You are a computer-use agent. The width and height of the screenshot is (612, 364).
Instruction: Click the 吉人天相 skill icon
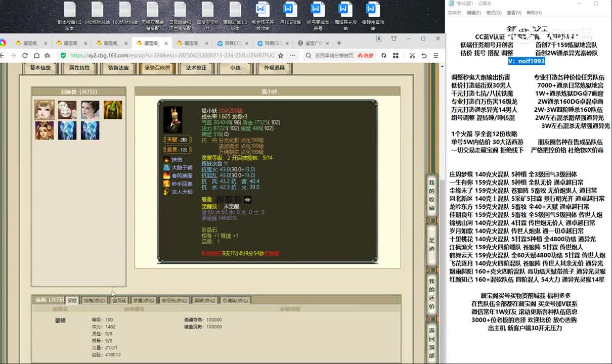(x=166, y=192)
